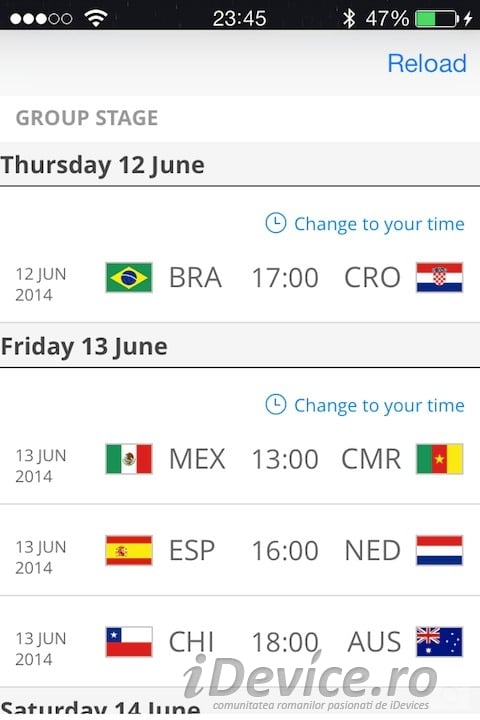480x720 pixels.
Task: Select the Friday 13 June date header
Action: click(240, 346)
